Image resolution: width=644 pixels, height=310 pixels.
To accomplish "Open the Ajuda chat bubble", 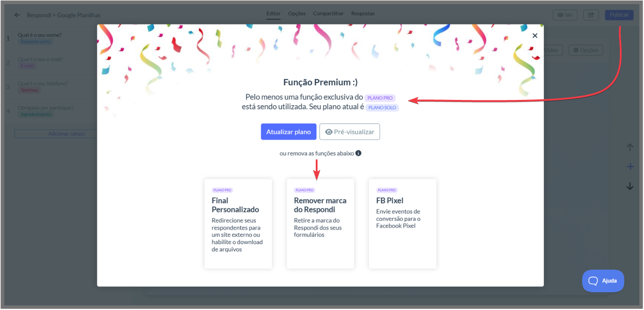I will pos(603,281).
